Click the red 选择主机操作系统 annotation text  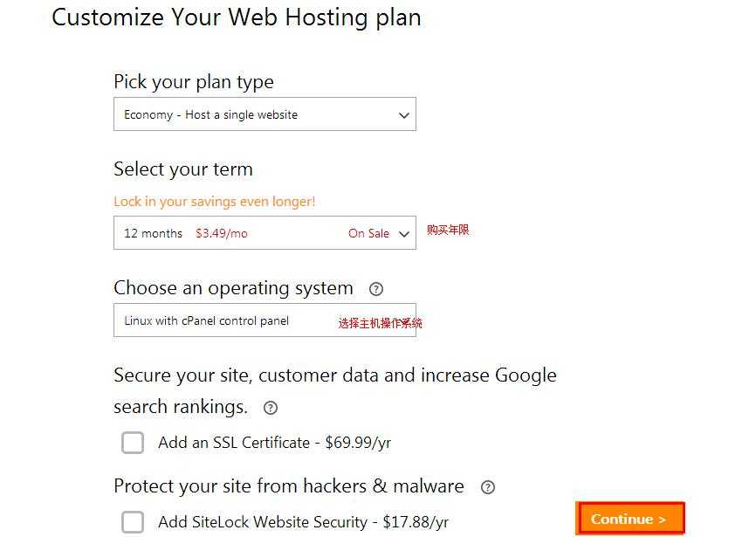(380, 323)
